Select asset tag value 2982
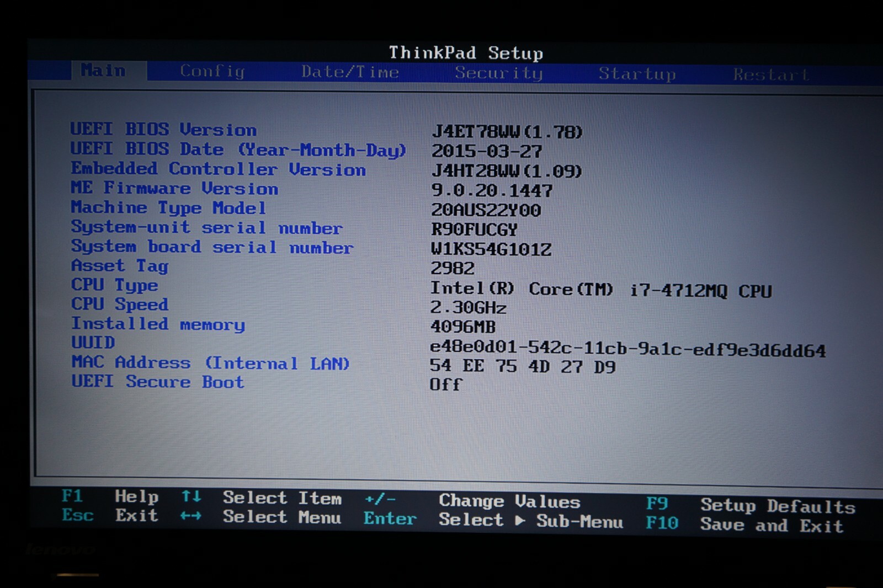The height and width of the screenshot is (588, 883). (x=453, y=269)
